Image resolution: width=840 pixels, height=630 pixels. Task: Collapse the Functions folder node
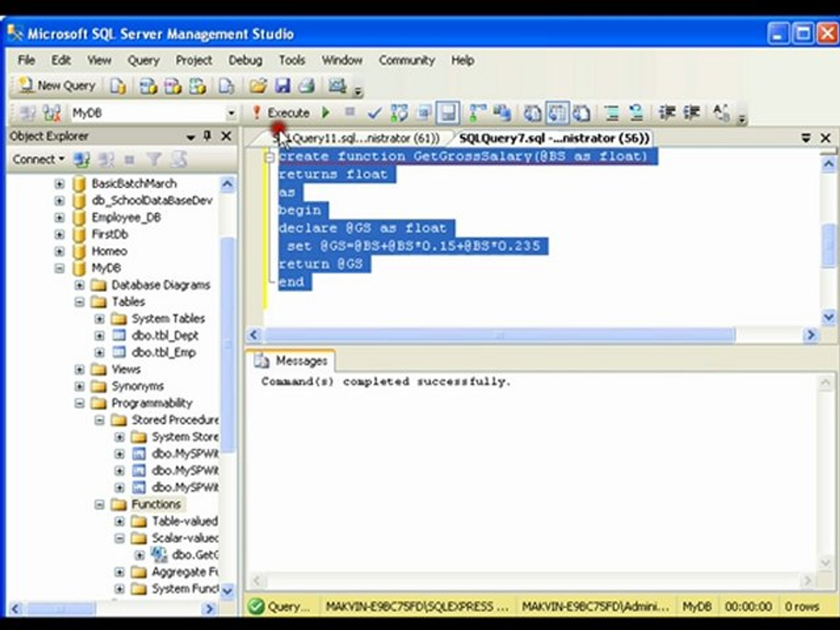[99, 505]
